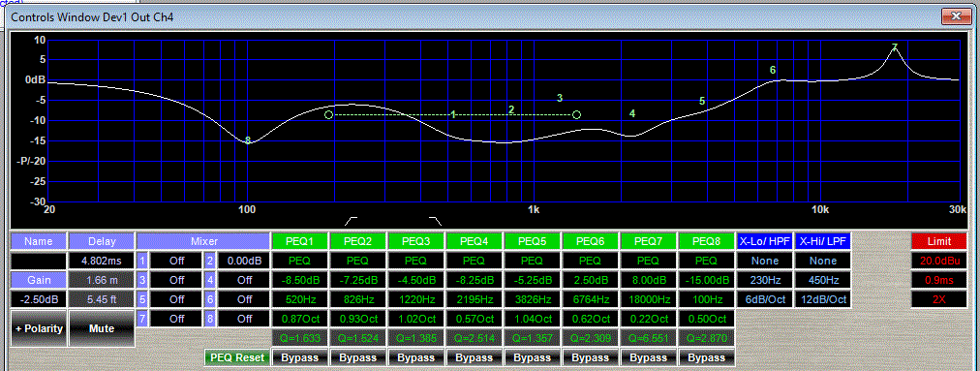Open PEQ2 filter type selector
Screen dimensions: 980x371
click(x=358, y=261)
